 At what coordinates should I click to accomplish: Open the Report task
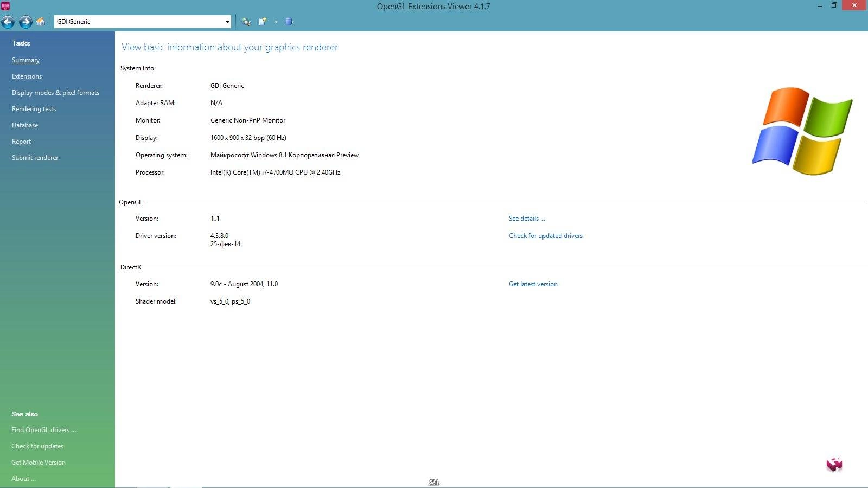pos(21,142)
